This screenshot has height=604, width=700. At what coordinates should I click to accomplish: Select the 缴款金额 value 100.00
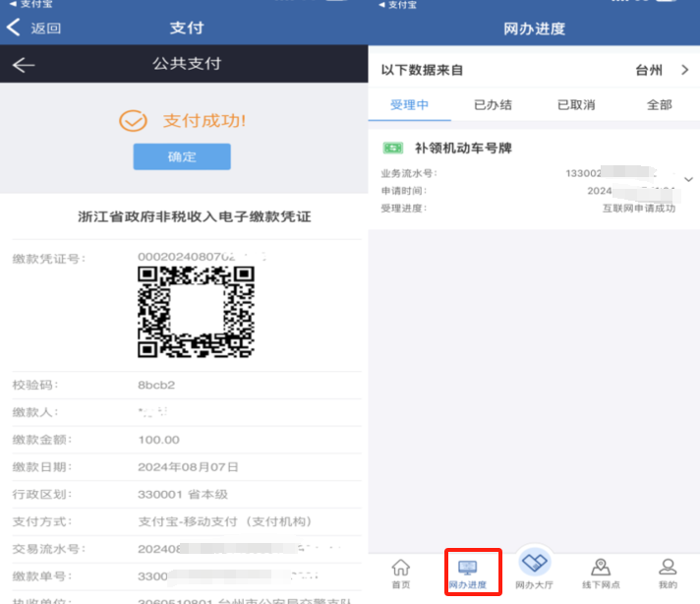coord(158,440)
